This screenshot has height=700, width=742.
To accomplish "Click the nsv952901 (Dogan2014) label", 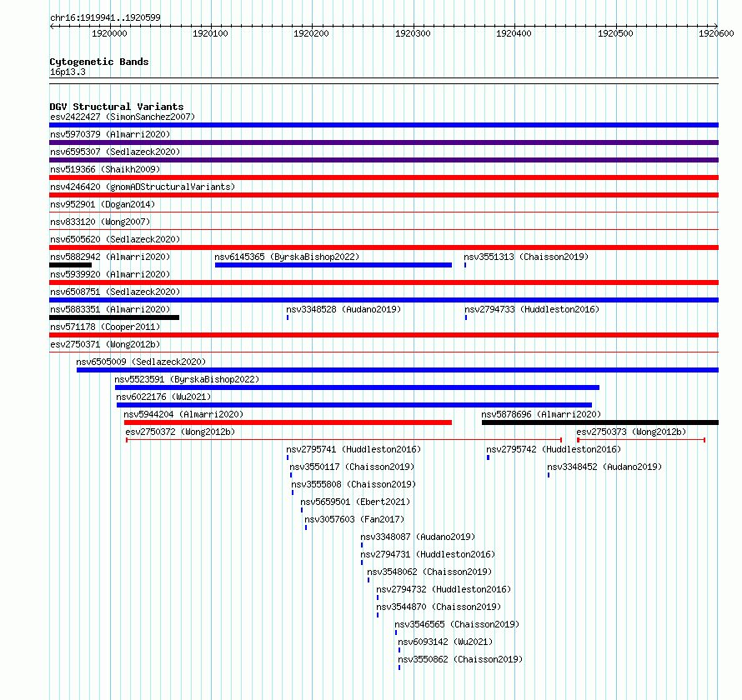I will pyautogui.click(x=103, y=204).
